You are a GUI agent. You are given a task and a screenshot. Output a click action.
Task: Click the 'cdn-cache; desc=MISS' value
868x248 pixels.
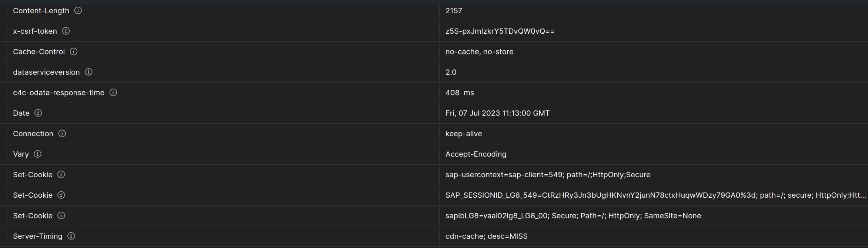486,236
